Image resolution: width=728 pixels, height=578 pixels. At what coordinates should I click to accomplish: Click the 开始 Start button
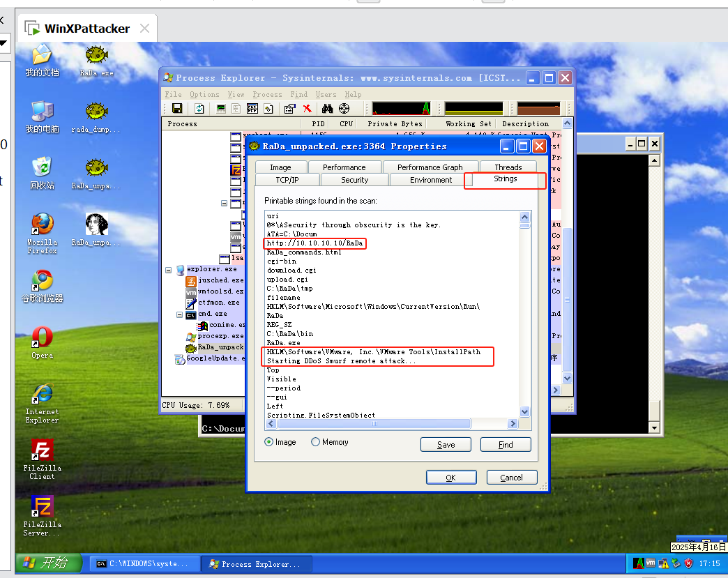(49, 563)
